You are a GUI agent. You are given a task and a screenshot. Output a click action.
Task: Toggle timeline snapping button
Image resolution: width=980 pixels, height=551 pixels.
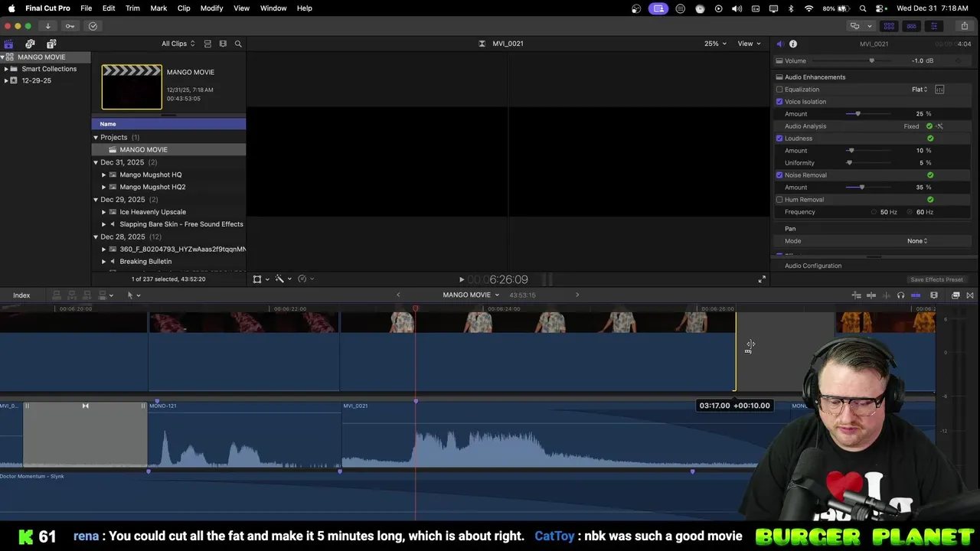tap(916, 295)
